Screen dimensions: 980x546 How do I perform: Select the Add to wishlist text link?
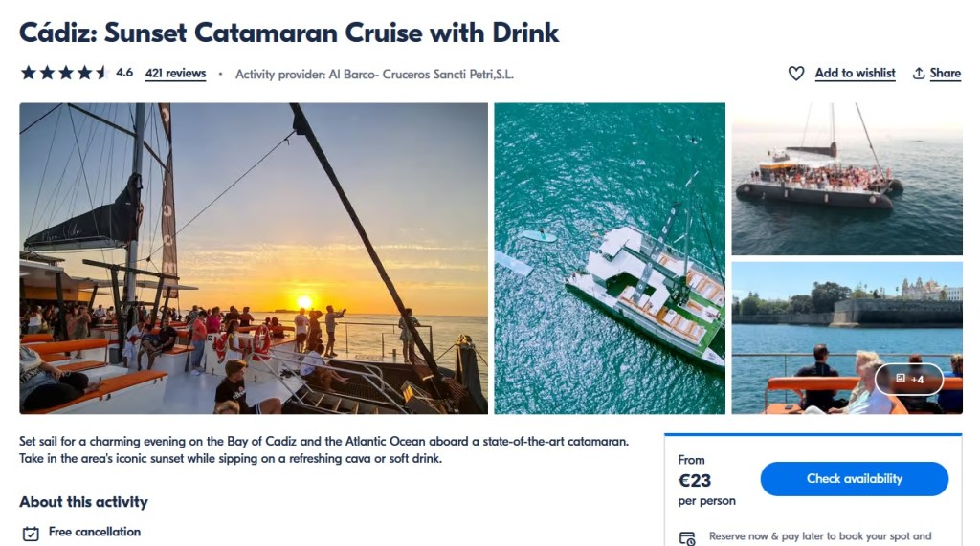(x=855, y=73)
